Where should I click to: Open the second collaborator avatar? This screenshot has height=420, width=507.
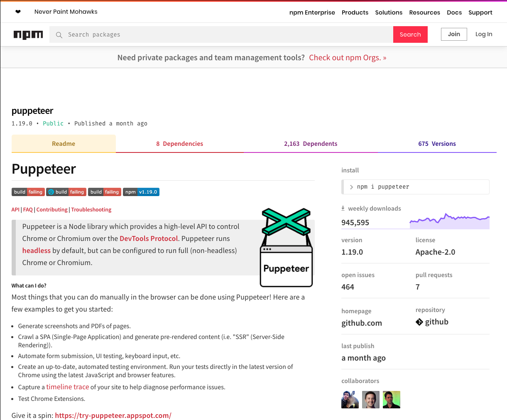[x=371, y=400]
